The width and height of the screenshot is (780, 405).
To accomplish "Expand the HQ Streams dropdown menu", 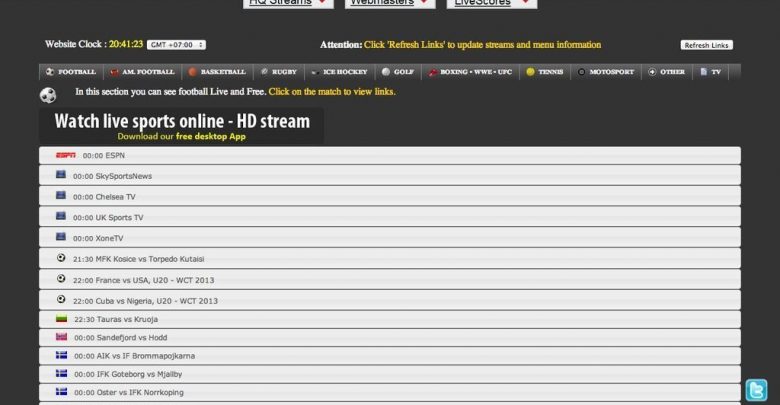I will 288,3.
